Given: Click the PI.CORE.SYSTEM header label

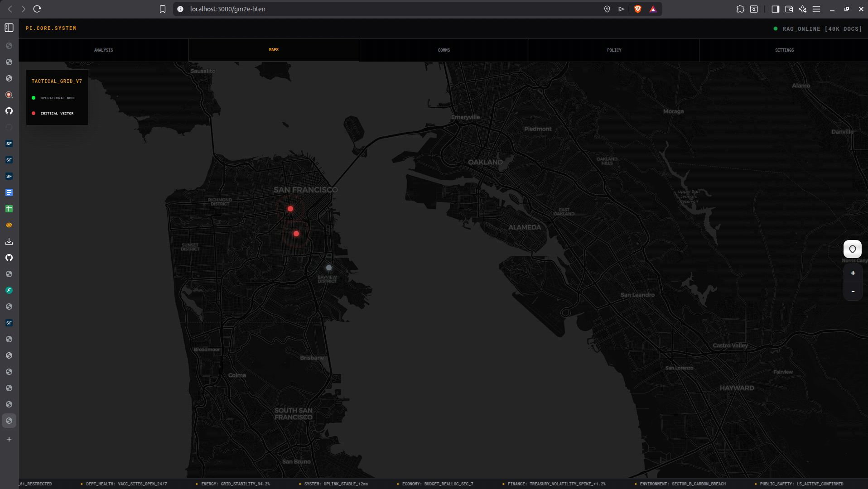Looking at the screenshot, I should [x=51, y=28].
